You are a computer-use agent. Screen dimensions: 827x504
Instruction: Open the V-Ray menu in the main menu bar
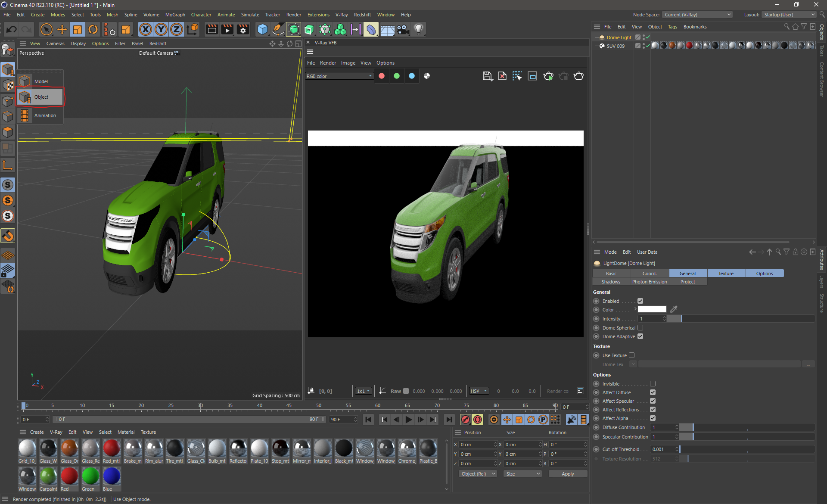click(342, 15)
